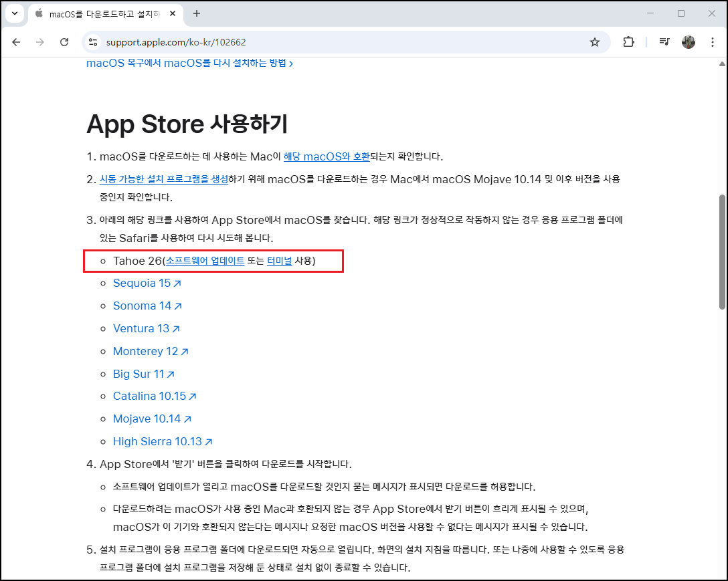Maximize the Chrome window
728x581 pixels.
[x=681, y=13]
